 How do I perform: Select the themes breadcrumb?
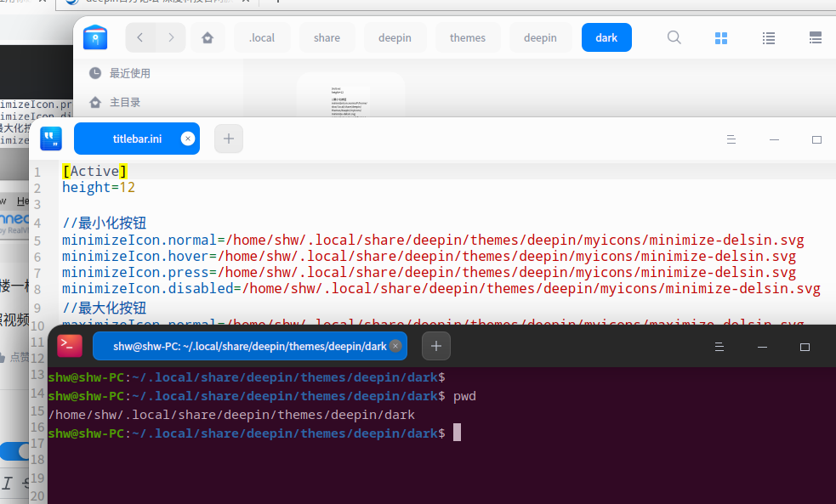pos(468,37)
